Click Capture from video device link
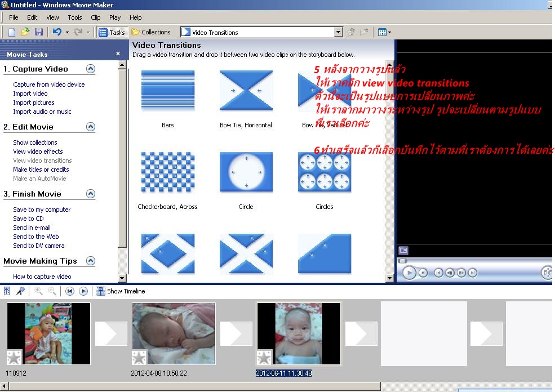The height and width of the screenshot is (392, 555). coord(49,84)
